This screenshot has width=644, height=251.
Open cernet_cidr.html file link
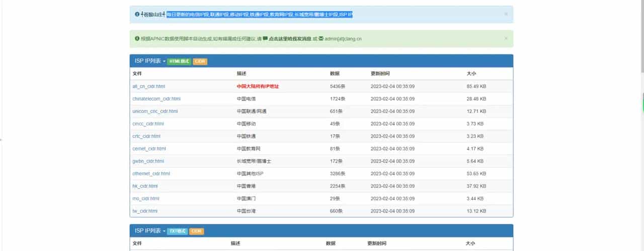149,149
